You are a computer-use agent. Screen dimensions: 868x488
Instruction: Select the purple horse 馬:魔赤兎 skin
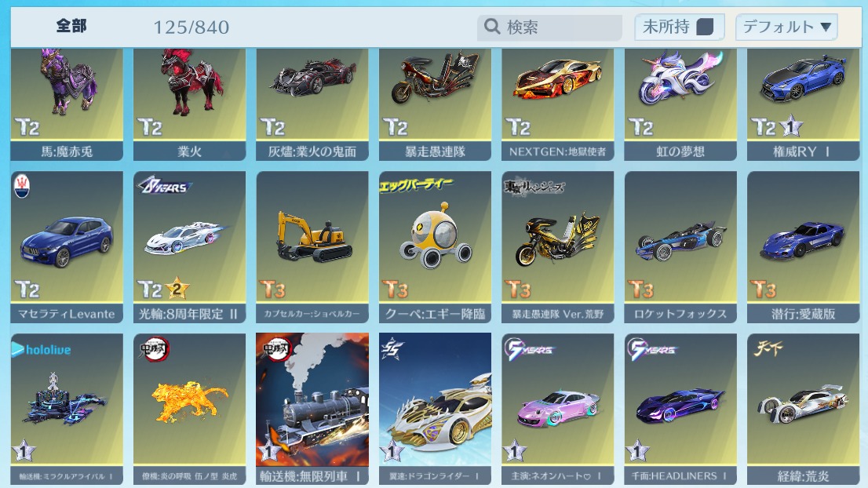(x=67, y=104)
